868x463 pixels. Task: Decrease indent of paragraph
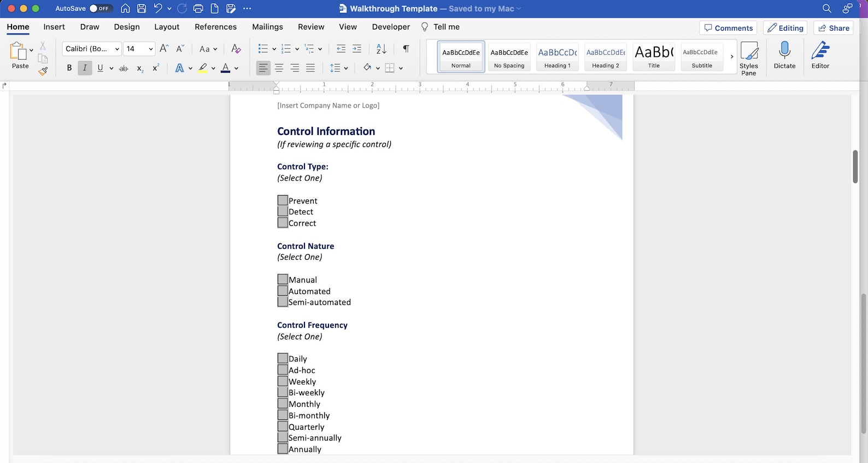tap(341, 49)
